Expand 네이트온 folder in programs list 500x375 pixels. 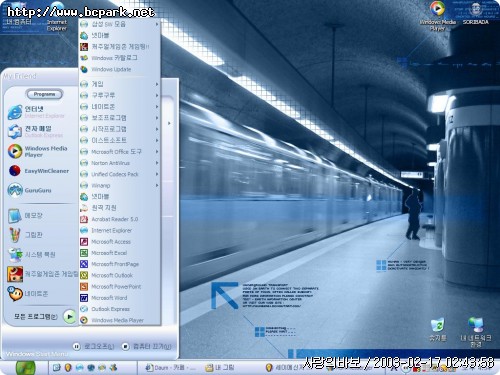(x=119, y=107)
